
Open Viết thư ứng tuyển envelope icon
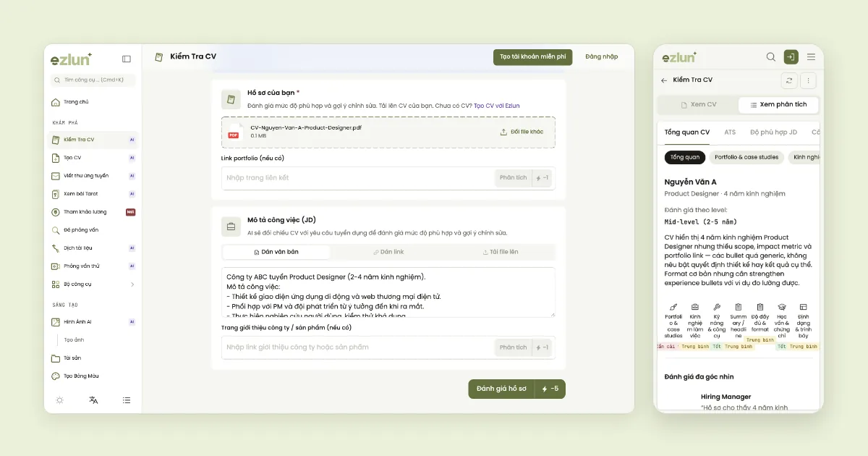pos(56,176)
